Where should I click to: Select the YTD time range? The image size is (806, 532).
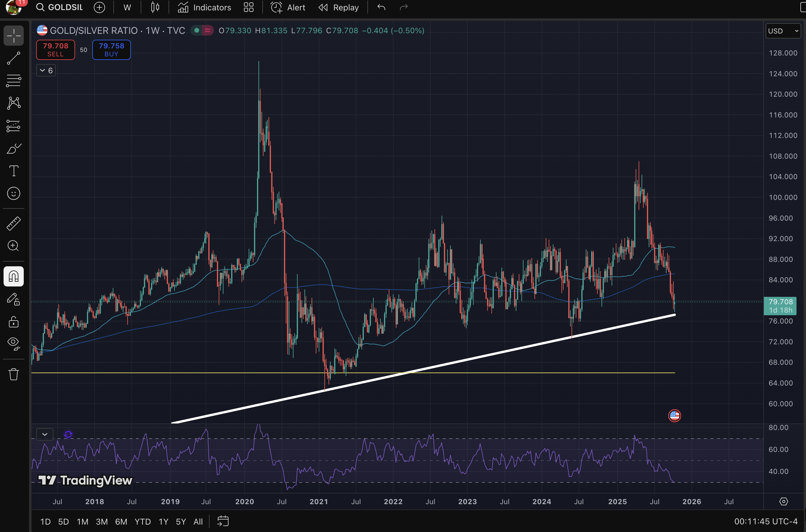click(143, 522)
